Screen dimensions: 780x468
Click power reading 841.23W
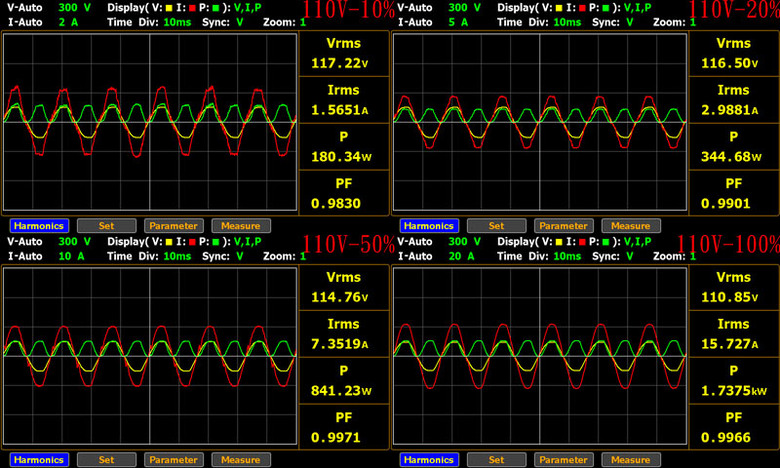[341, 390]
